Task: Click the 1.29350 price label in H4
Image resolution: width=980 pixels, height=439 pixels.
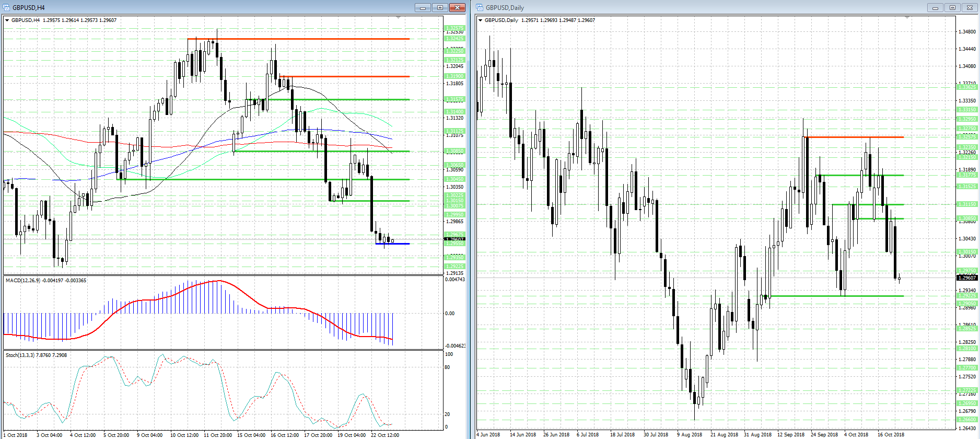Action: (x=454, y=258)
